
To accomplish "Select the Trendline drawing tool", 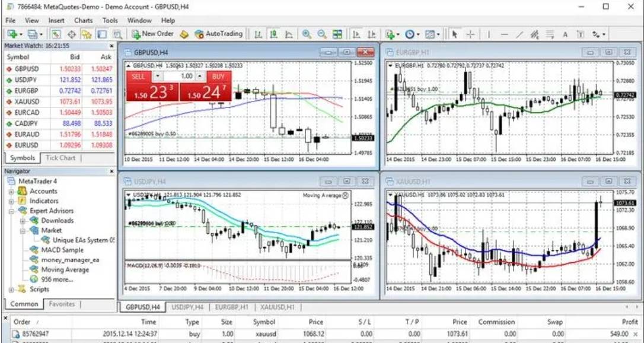I will click(519, 34).
